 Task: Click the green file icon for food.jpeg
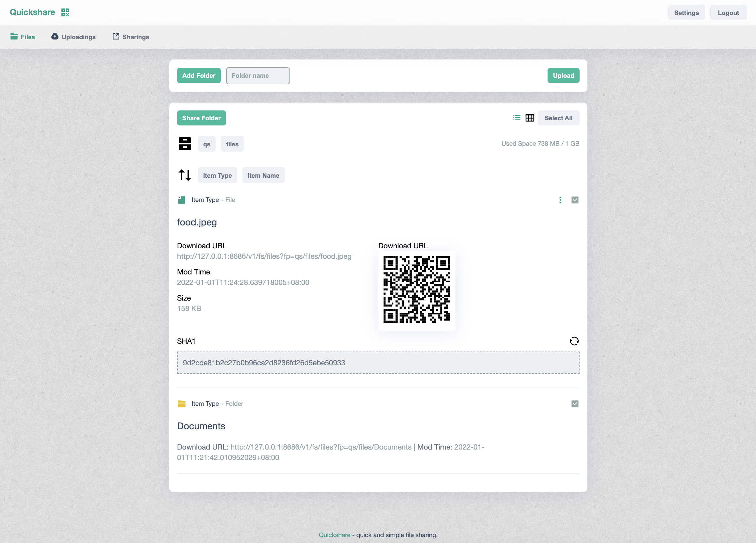coord(181,200)
